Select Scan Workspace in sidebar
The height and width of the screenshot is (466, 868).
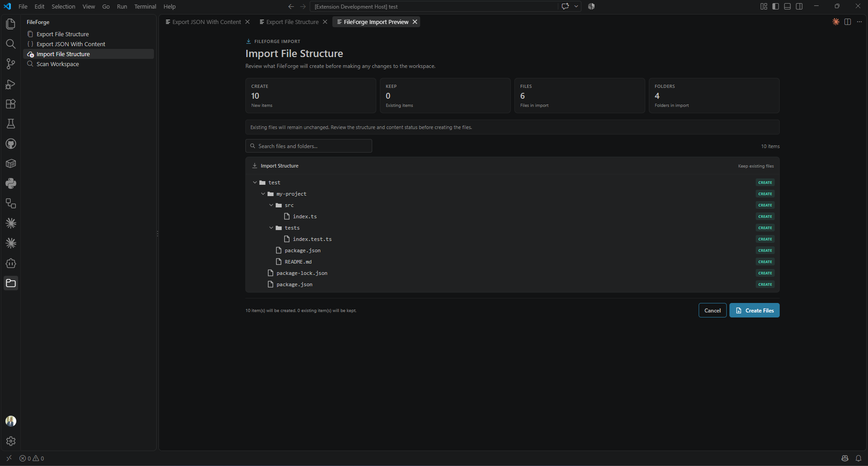pyautogui.click(x=89, y=64)
